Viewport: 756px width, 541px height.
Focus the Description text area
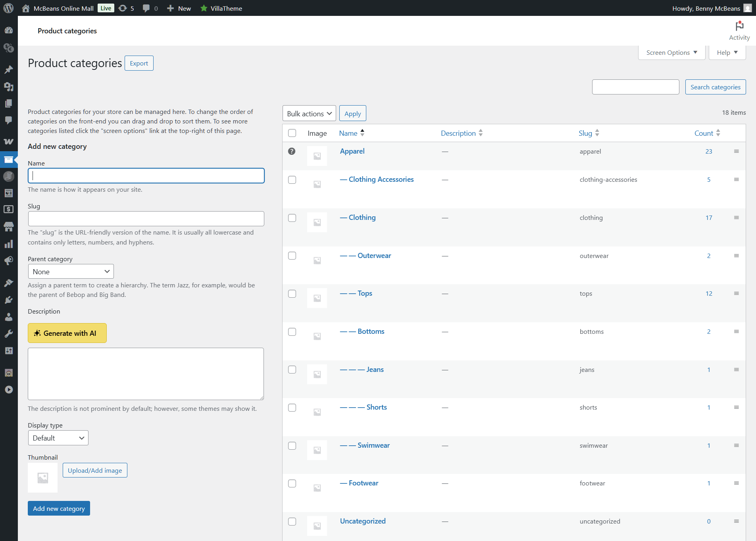click(146, 374)
